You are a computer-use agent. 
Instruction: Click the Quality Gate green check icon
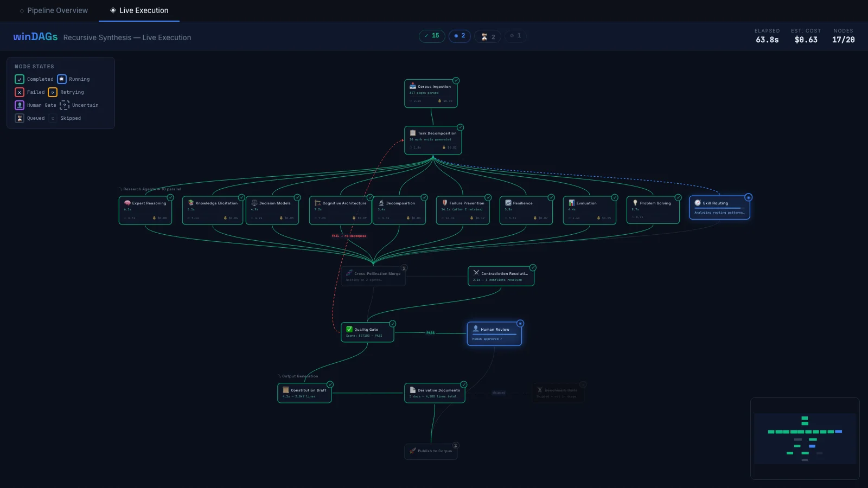(x=349, y=329)
